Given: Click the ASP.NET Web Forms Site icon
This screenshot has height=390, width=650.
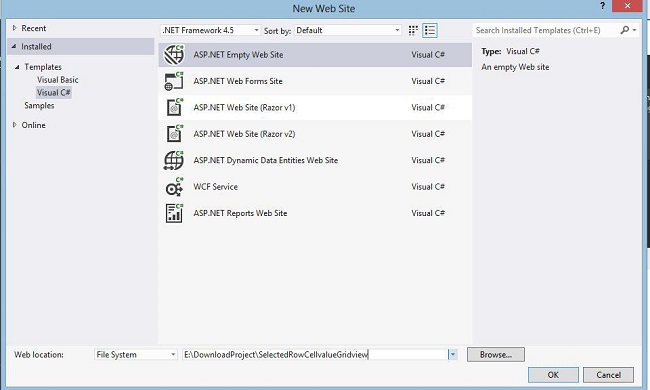Looking at the screenshot, I should (174, 81).
